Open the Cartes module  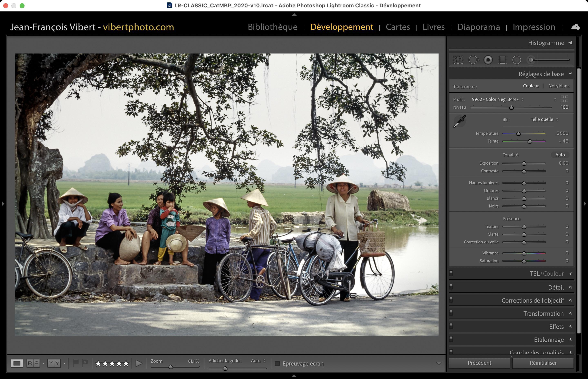pyautogui.click(x=398, y=27)
